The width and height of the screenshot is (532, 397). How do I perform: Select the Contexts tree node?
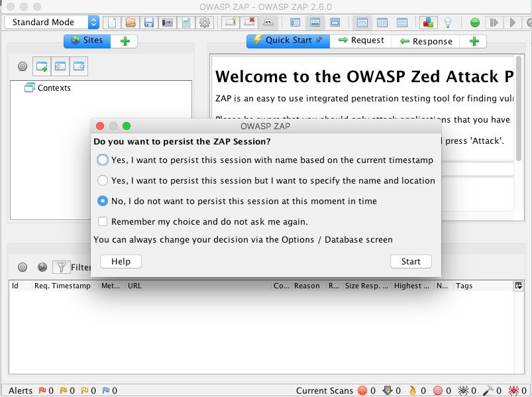[x=48, y=88]
